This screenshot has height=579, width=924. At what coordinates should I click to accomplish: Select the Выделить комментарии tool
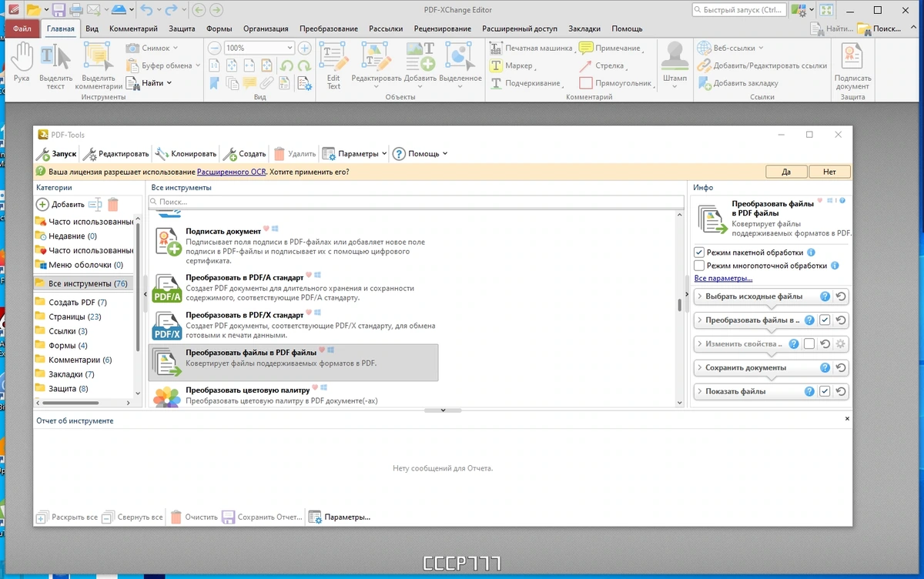[99, 65]
